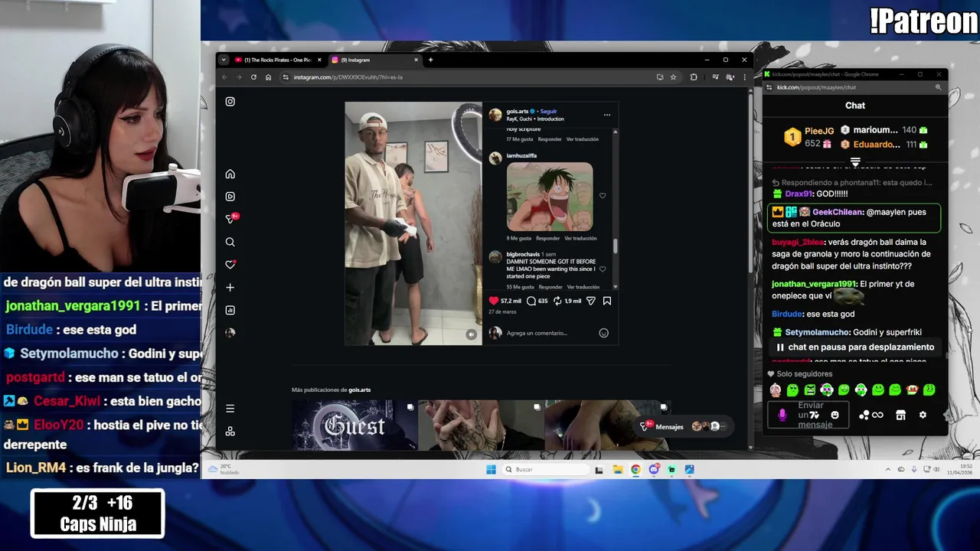Image resolution: width=980 pixels, height=551 pixels.
Task: Open the post options three-dot menu
Action: pos(606,115)
